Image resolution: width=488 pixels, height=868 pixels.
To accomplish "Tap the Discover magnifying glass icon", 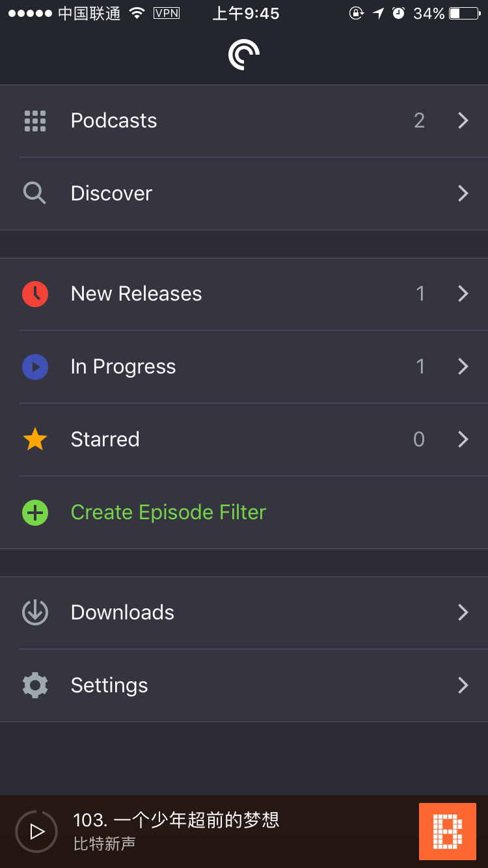I will pyautogui.click(x=34, y=193).
